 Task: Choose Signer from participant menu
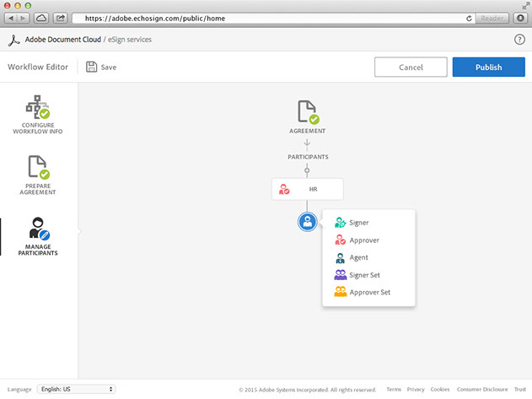point(358,223)
